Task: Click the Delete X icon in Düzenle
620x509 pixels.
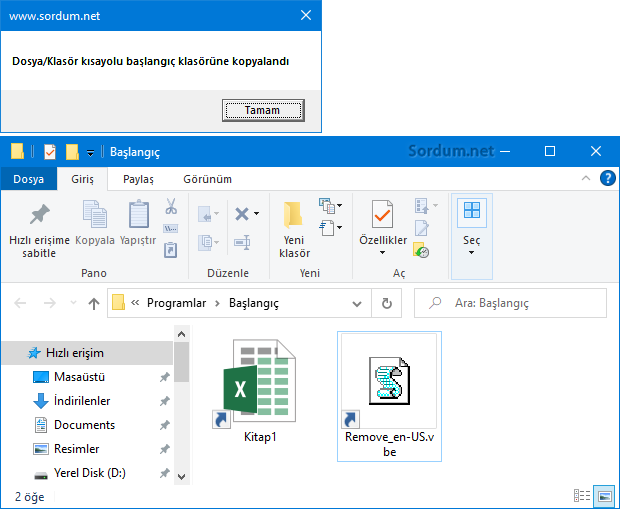Action: [x=242, y=214]
